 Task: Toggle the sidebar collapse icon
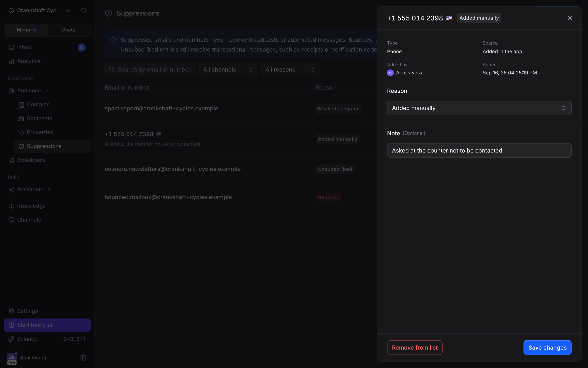(83, 358)
